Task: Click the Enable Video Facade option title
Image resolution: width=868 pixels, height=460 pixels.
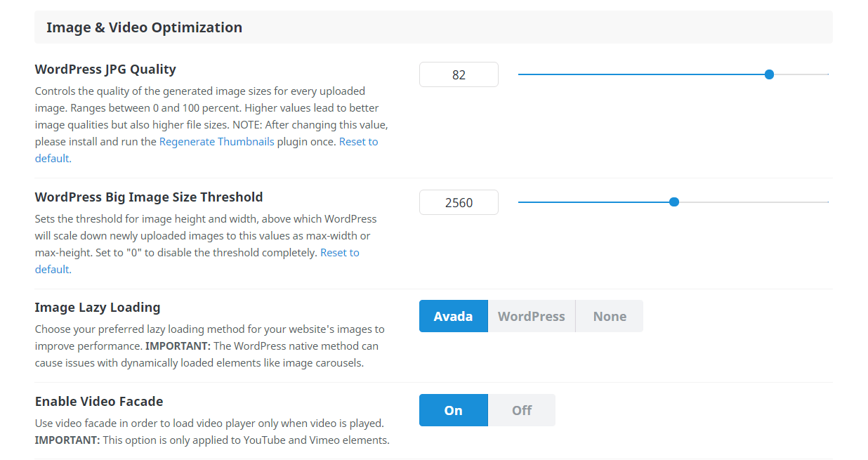Action: point(99,402)
